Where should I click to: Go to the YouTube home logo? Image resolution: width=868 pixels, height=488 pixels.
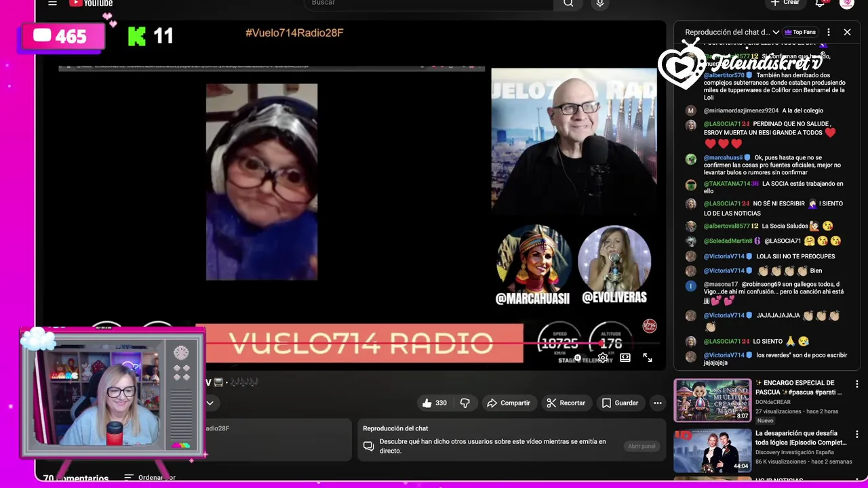tap(91, 3)
